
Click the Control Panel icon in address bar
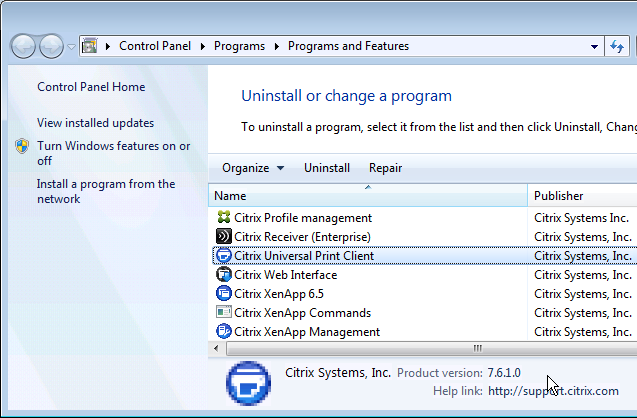[89, 46]
